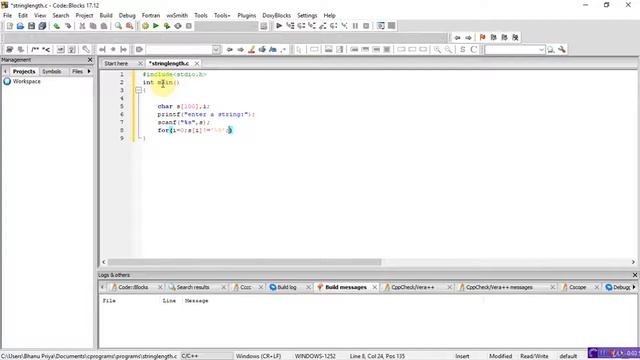
Task: Click the Paste clipboard icon
Action: coord(104,26)
